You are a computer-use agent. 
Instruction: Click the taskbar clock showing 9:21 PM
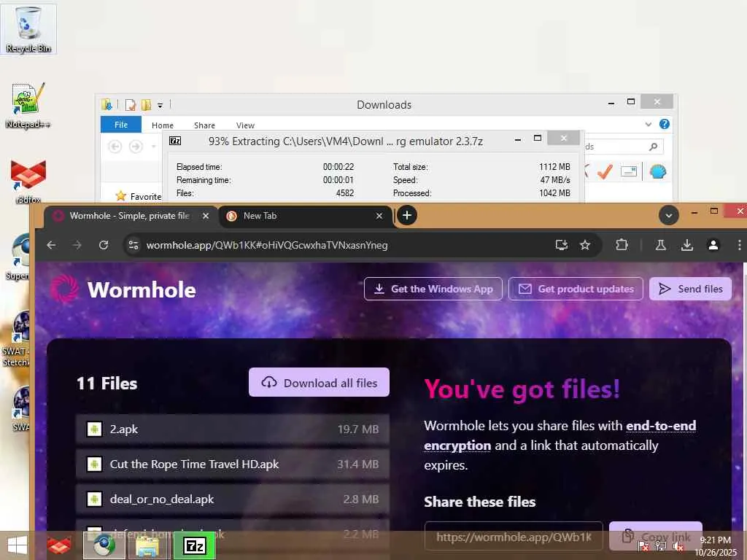[x=716, y=545]
